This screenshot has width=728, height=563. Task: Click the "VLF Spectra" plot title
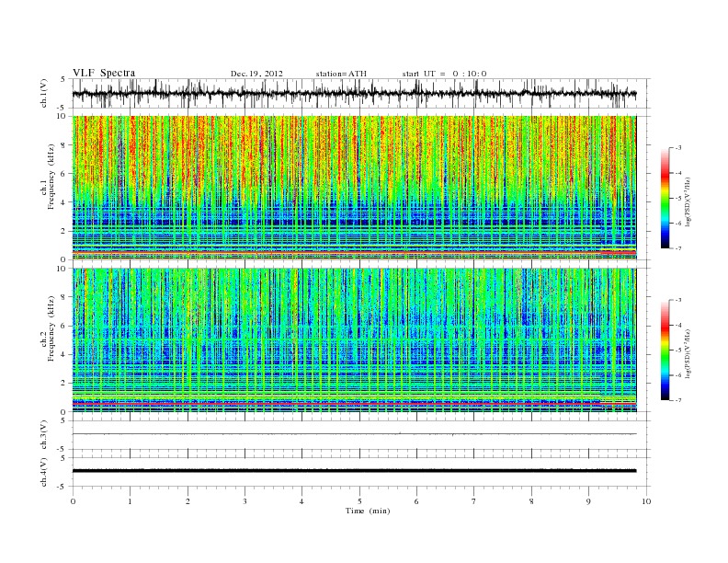(x=104, y=73)
